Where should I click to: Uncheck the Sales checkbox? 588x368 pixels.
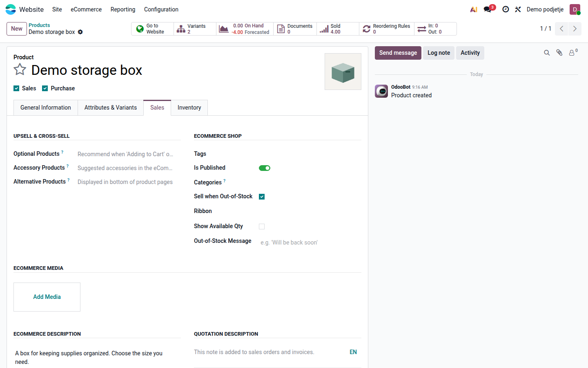[x=16, y=88]
